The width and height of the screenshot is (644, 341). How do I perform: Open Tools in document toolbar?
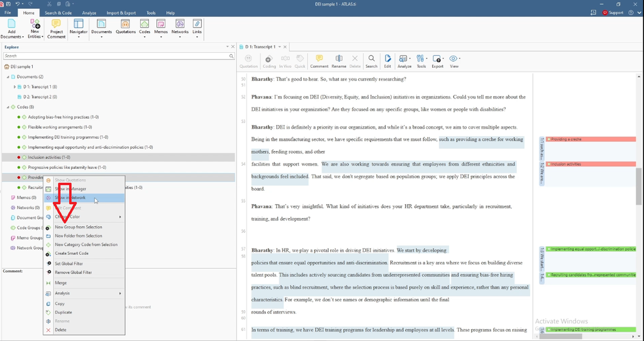pyautogui.click(x=421, y=62)
